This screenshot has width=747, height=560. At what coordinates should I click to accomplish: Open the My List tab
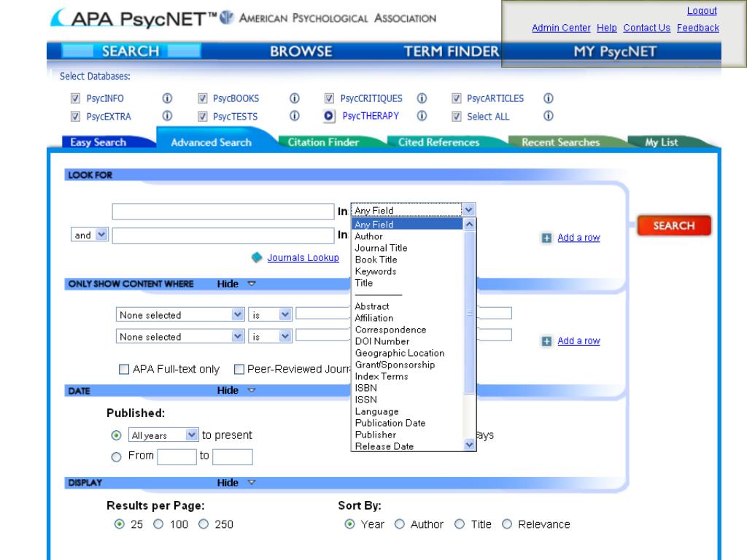point(662,142)
